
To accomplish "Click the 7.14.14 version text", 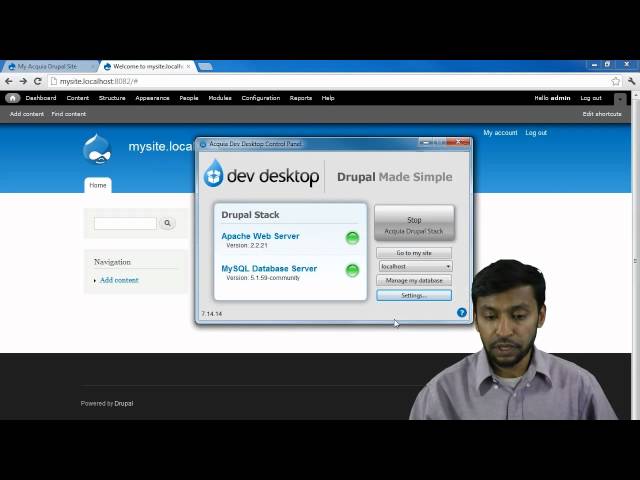I will 212,314.
